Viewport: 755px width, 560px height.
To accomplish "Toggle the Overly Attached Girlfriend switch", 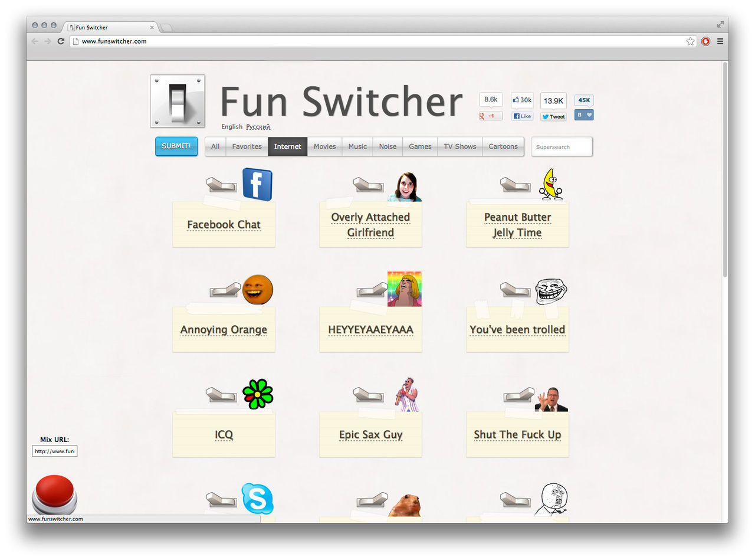I will point(369,185).
